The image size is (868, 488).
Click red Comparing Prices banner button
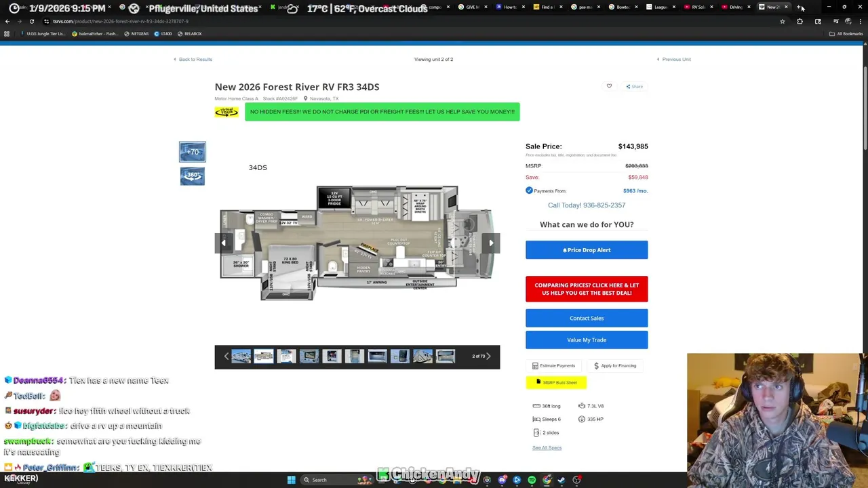pyautogui.click(x=587, y=289)
